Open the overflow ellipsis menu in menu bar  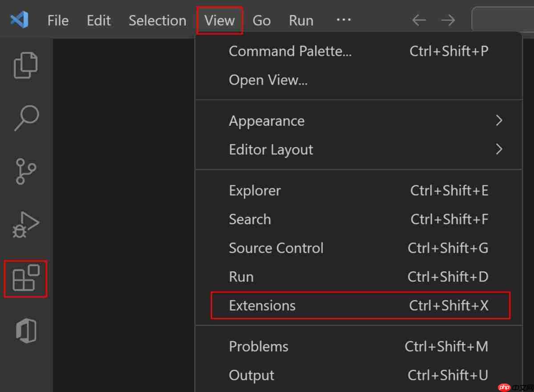(344, 20)
